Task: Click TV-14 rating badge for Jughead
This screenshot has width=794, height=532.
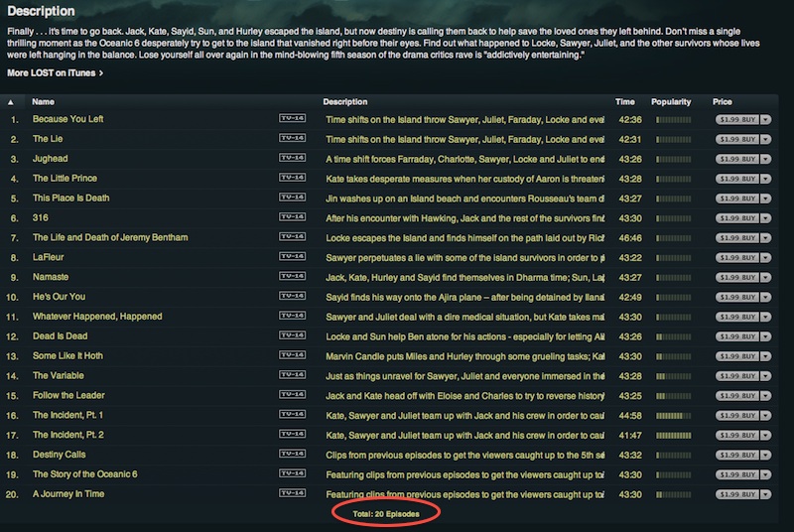Action: pyautogui.click(x=292, y=158)
